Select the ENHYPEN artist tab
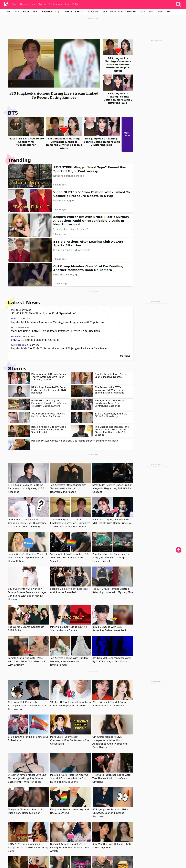 [131, 11]
